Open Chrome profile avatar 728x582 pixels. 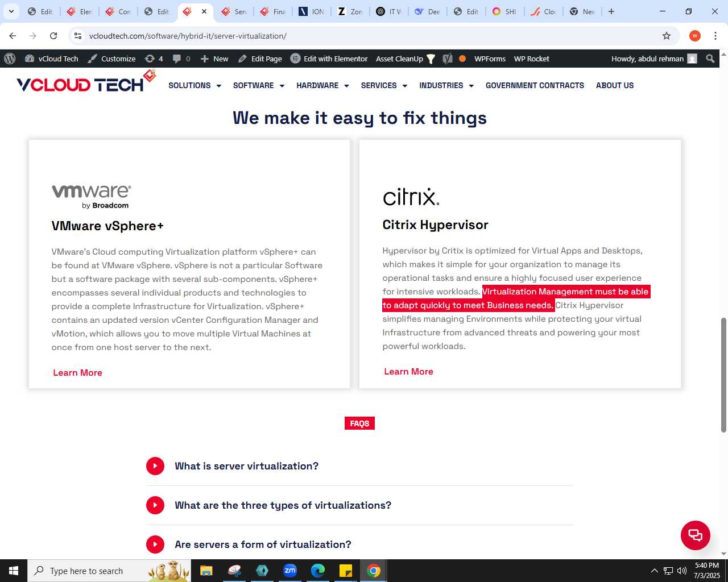695,36
